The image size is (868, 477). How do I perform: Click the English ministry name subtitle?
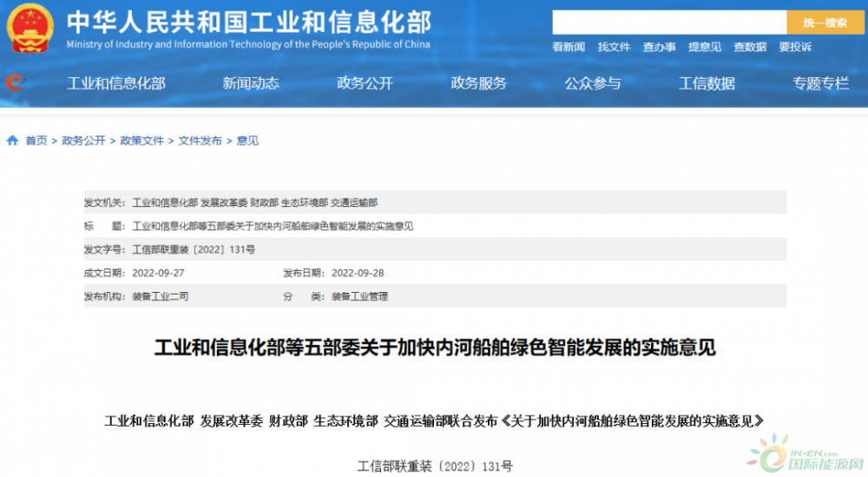(x=248, y=44)
